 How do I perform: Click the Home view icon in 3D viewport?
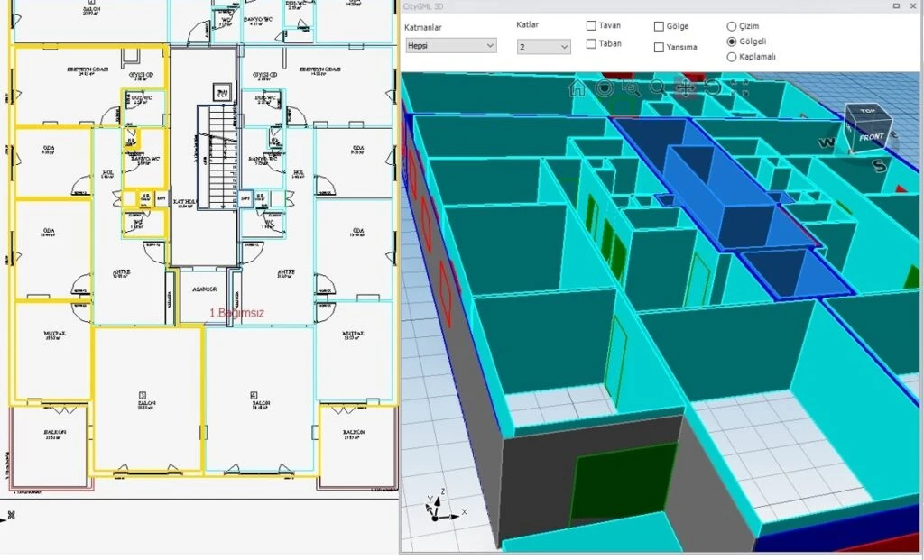(x=577, y=88)
